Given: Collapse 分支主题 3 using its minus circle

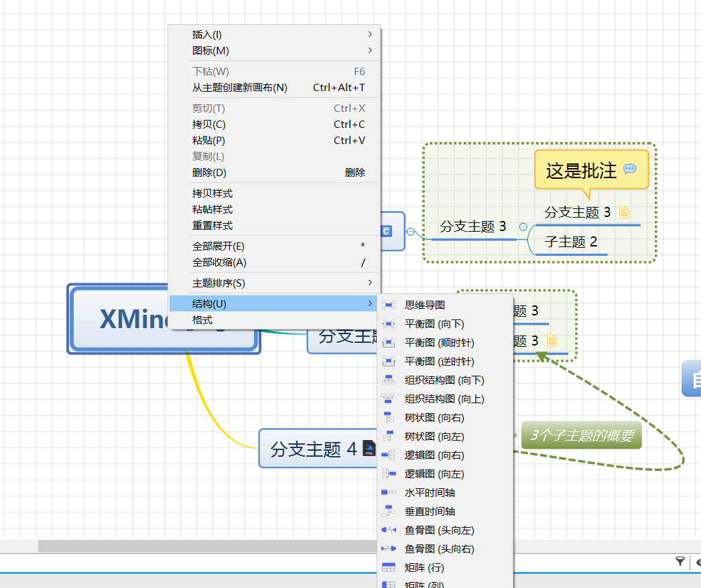Looking at the screenshot, I should 523,226.
